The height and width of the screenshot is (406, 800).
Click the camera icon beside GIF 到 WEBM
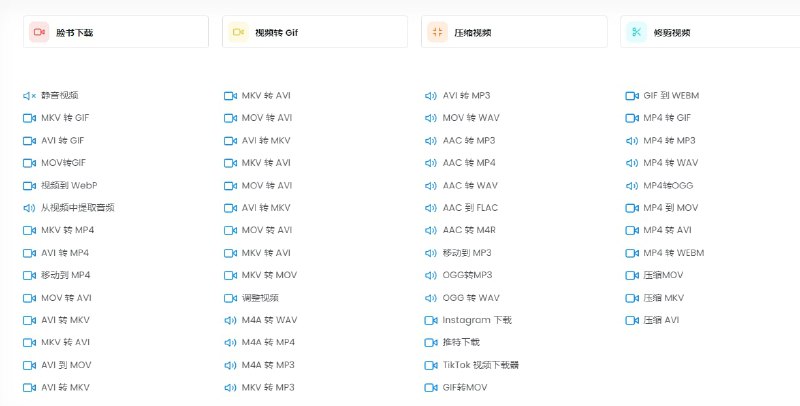tap(632, 96)
